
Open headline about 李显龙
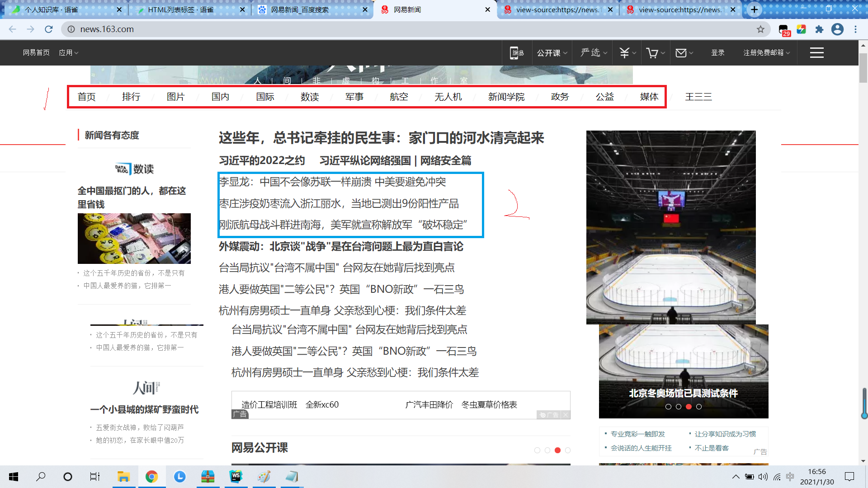coord(332,182)
